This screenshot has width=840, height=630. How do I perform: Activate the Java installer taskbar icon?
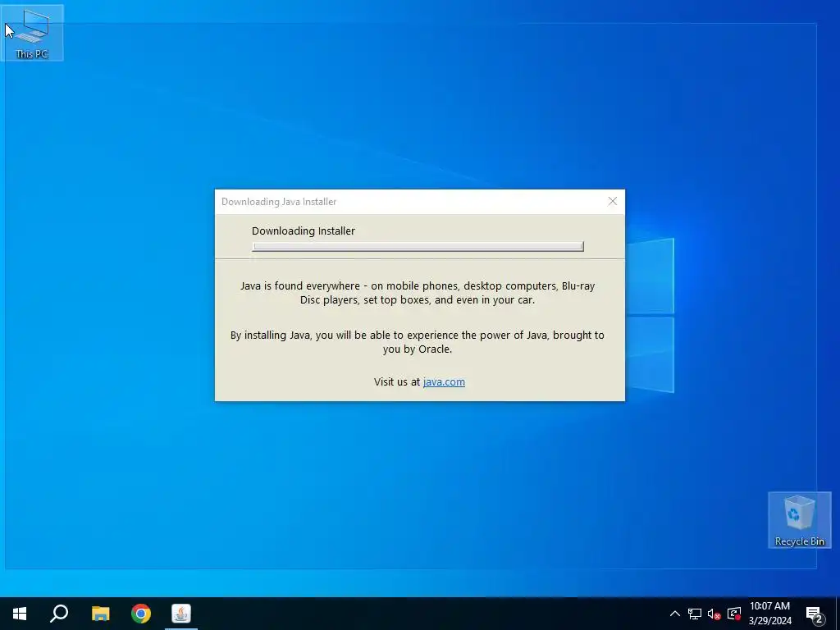coord(181,614)
